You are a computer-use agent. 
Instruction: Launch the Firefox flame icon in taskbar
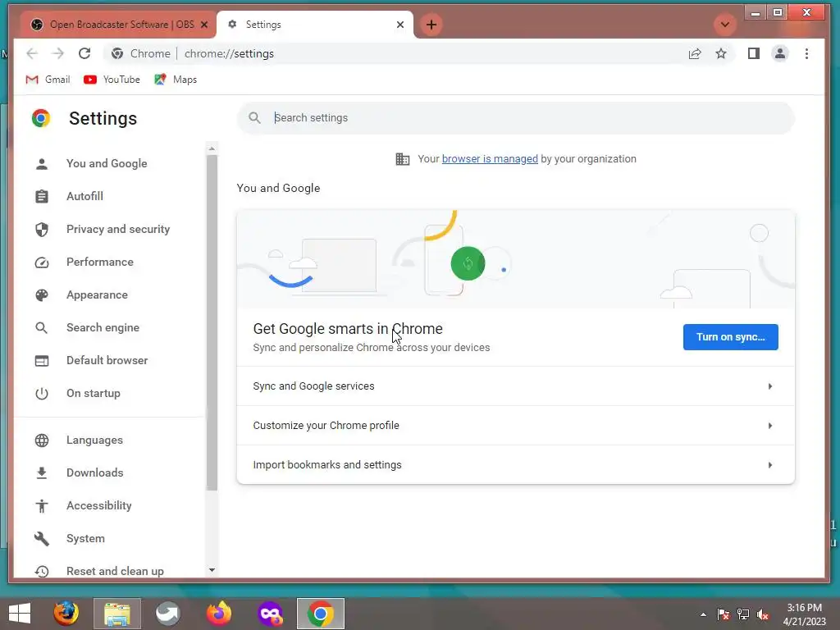(x=218, y=614)
